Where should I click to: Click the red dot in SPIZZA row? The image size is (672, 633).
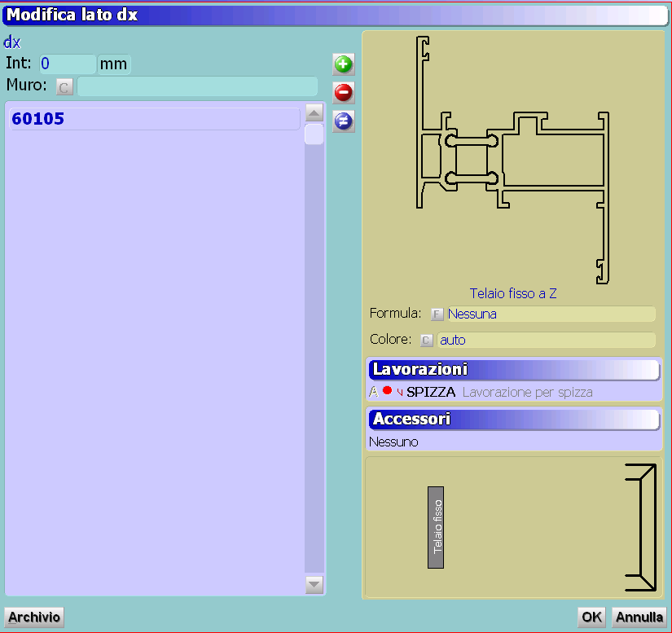(388, 390)
